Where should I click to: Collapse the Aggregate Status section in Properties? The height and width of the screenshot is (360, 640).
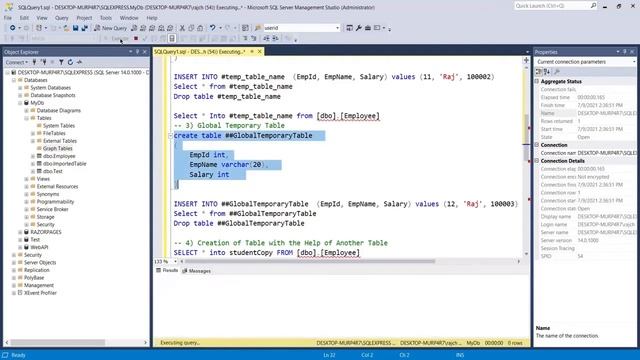pyautogui.click(x=537, y=81)
